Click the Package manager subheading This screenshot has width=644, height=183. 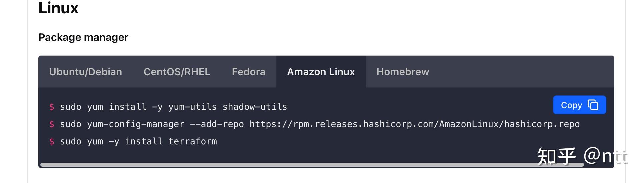click(83, 37)
